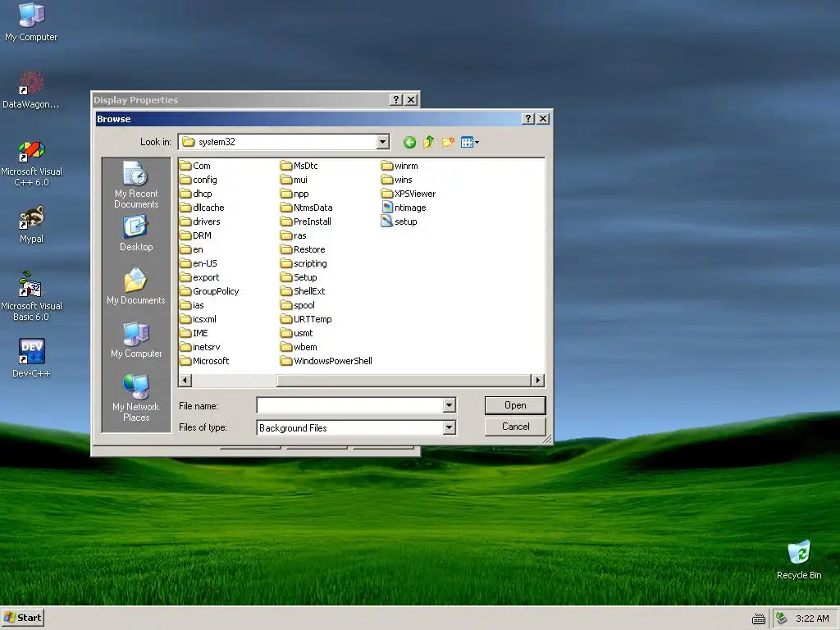The width and height of the screenshot is (840, 630).
Task: Click the Start button
Action: [22, 618]
